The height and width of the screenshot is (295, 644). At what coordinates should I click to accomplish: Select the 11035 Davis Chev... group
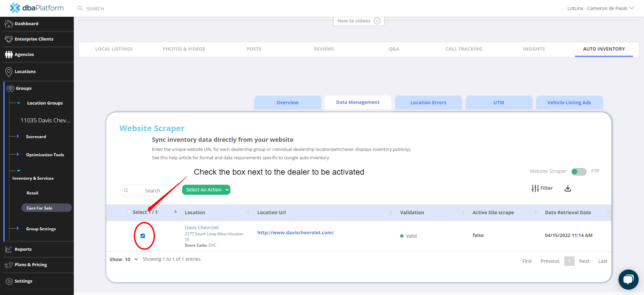tap(45, 120)
